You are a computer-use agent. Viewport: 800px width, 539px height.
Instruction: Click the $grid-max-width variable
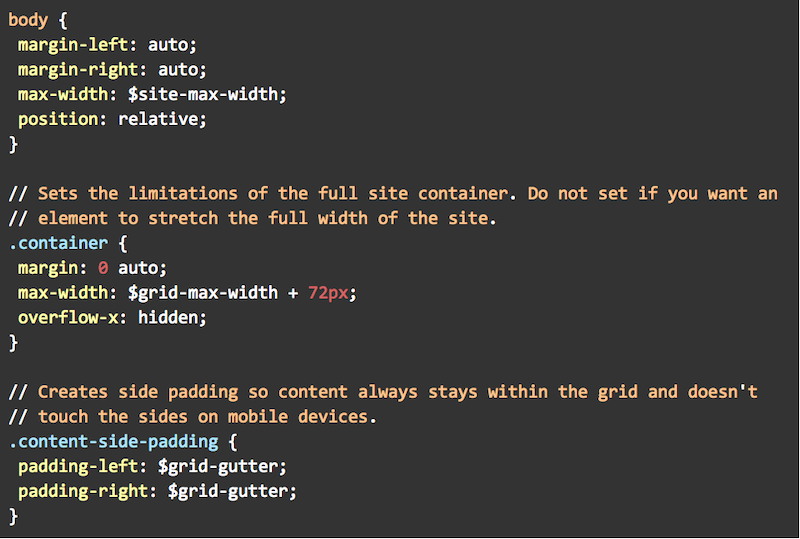click(203, 293)
